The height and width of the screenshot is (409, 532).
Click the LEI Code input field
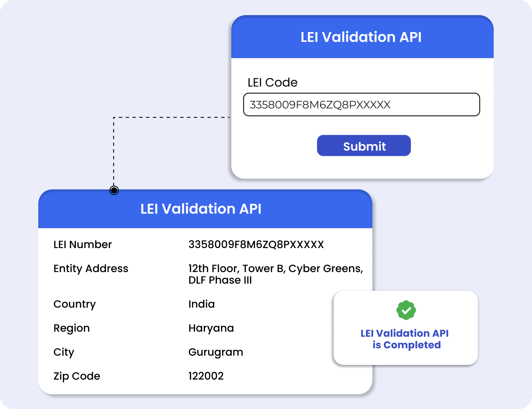[361, 105]
